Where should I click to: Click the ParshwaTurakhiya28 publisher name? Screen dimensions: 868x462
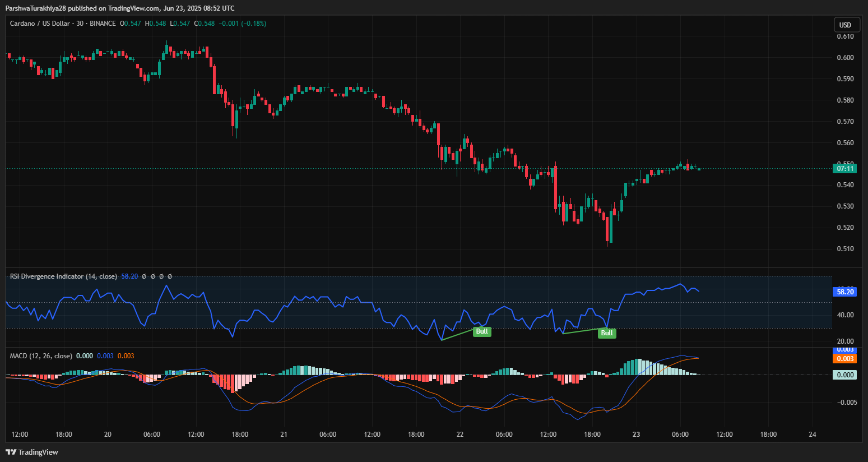coord(36,8)
